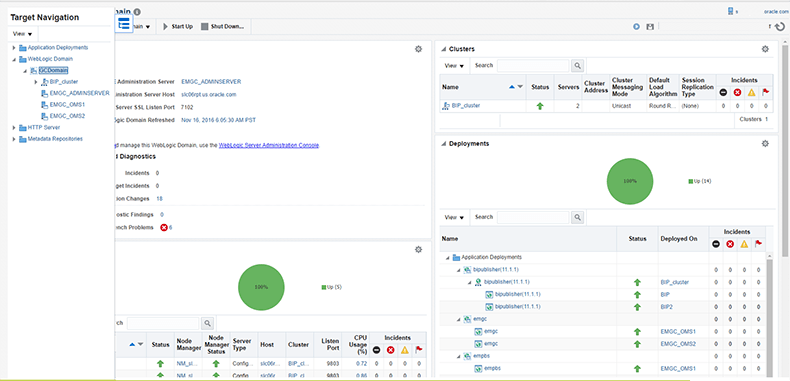
Task: Open the EMGC_ADMINSERVER administration server link
Action: [x=211, y=82]
